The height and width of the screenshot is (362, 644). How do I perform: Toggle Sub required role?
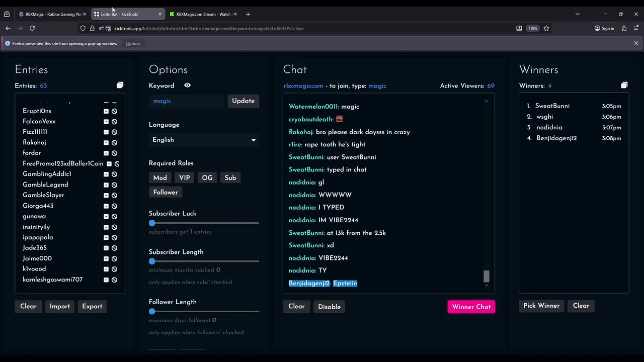coord(230,178)
